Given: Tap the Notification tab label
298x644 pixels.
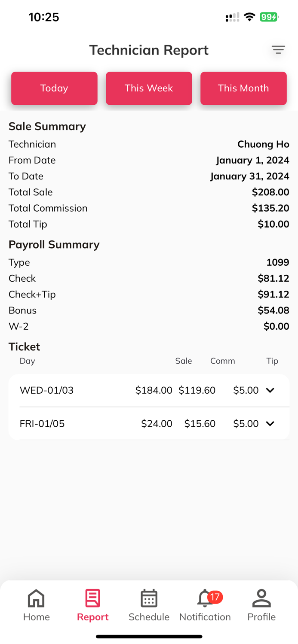Looking at the screenshot, I should click(205, 617).
